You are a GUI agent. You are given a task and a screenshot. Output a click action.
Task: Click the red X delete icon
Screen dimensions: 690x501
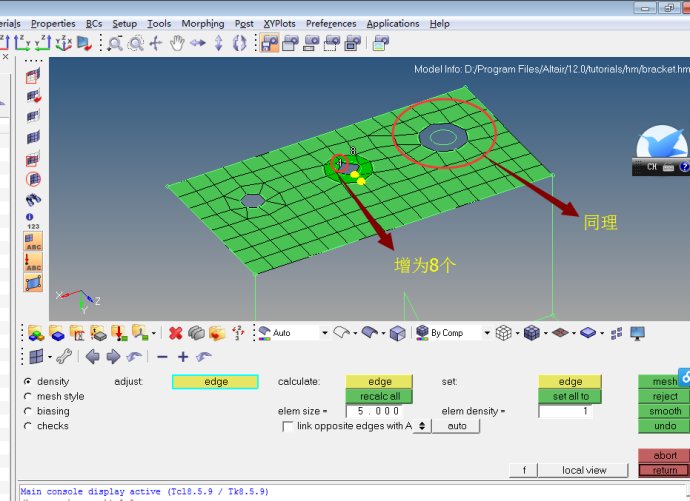(x=176, y=333)
